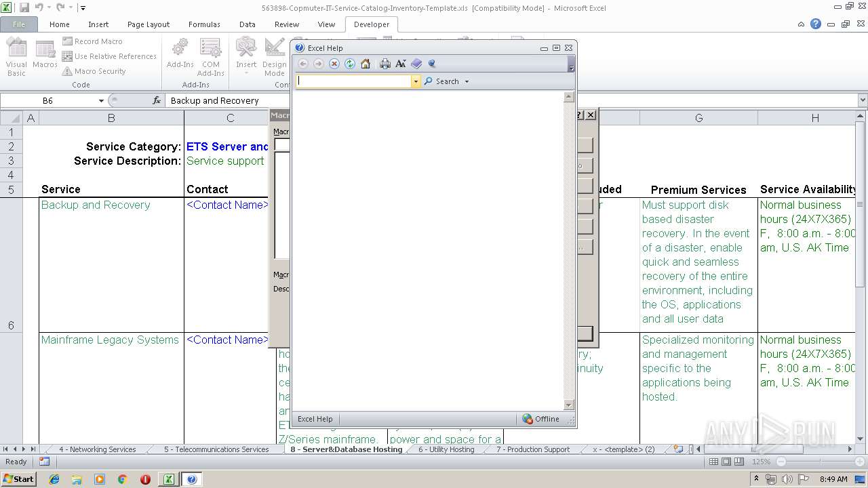This screenshot has height=488, width=868.
Task: Click Search in Excel Help
Action: click(x=442, y=81)
